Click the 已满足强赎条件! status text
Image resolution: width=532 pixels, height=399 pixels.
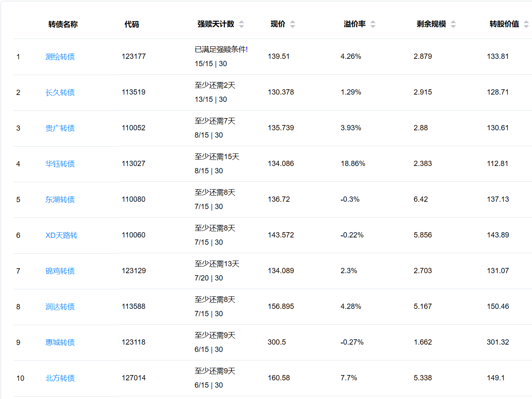click(221, 50)
